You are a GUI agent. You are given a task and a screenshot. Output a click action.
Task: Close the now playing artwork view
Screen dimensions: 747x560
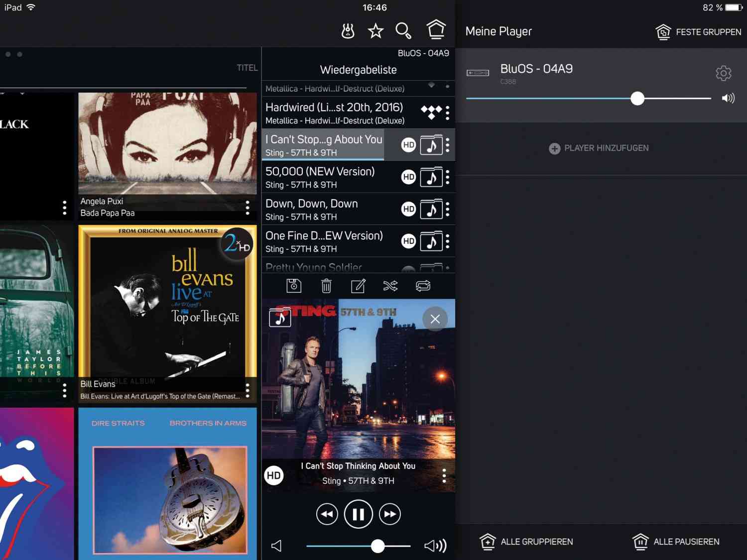435,319
